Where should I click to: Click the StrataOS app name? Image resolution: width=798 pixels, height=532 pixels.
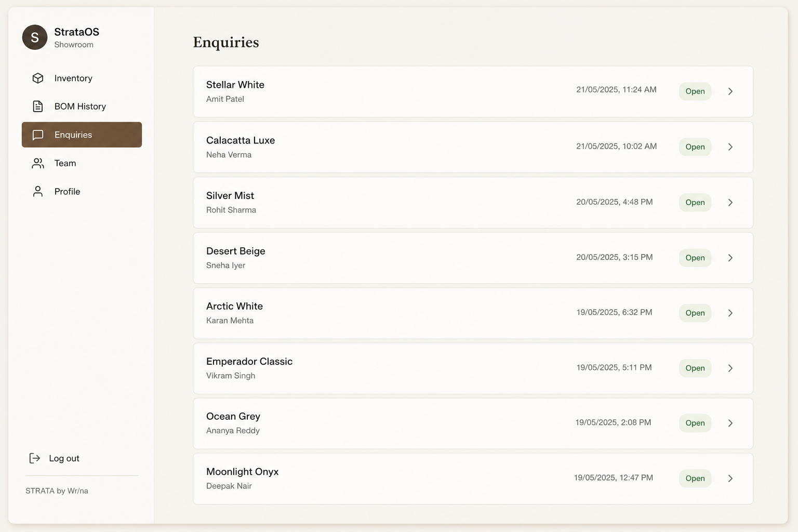click(x=77, y=32)
